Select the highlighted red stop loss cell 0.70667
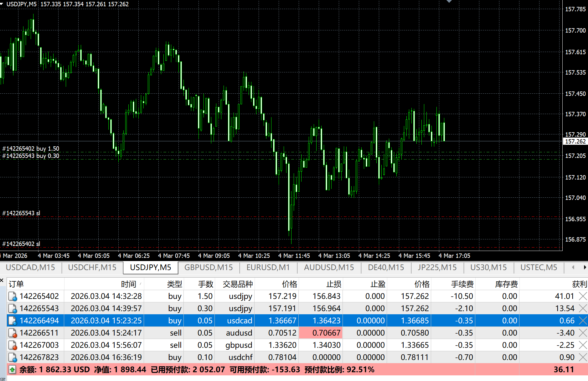The image size is (588, 381). 321,333
